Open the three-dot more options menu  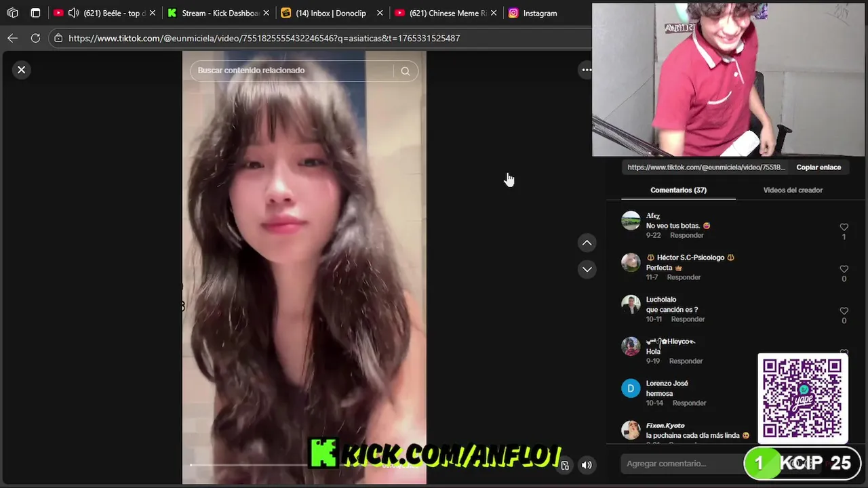tap(587, 70)
